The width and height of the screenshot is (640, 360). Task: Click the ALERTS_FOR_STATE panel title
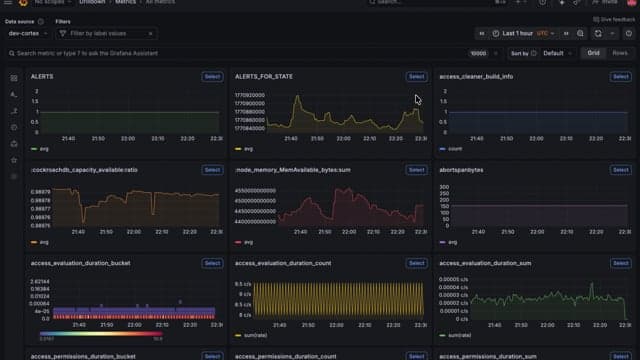[264, 77]
